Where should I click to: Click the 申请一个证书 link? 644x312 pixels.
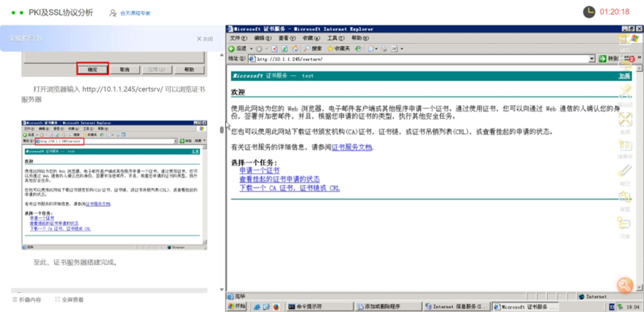point(260,170)
